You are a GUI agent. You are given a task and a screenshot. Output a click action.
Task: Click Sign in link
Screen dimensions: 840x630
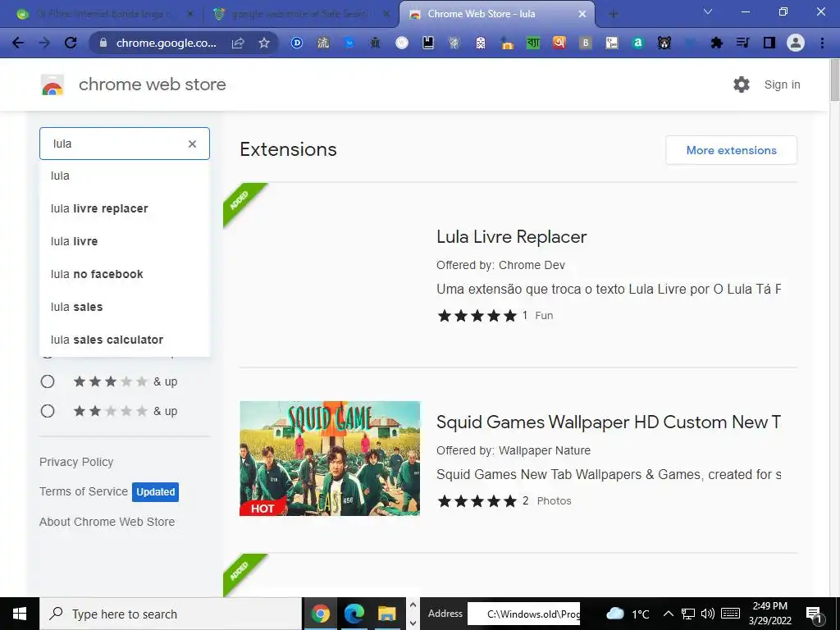click(x=782, y=84)
